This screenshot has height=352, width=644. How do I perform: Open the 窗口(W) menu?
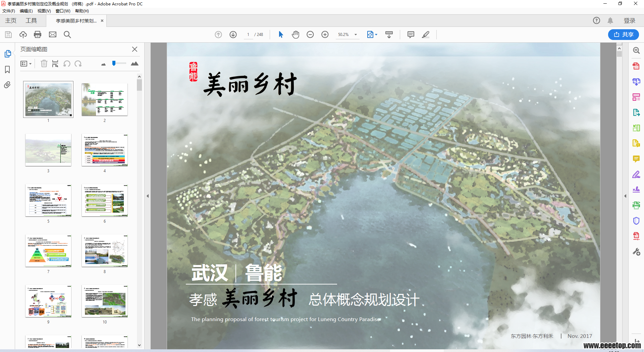(x=63, y=11)
